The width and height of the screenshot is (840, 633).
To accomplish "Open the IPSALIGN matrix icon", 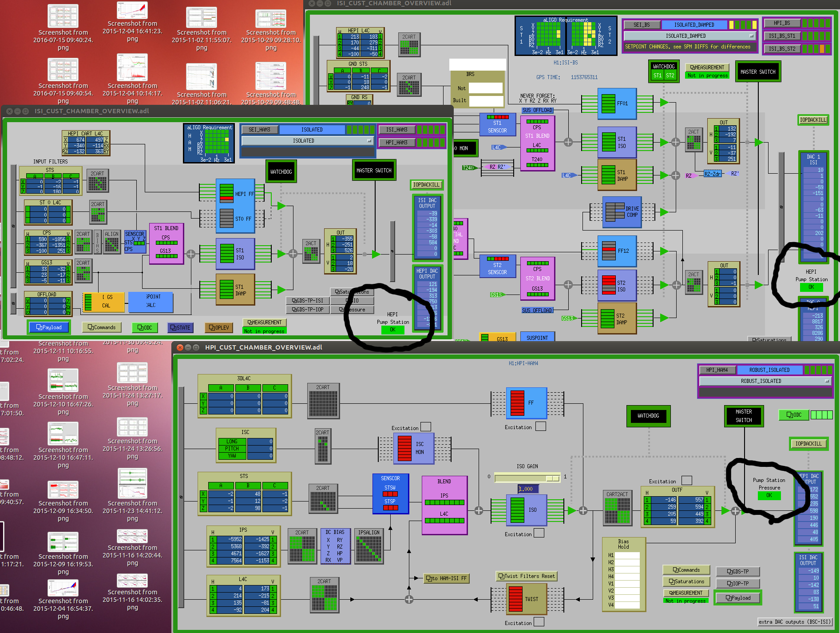I will coord(369,546).
